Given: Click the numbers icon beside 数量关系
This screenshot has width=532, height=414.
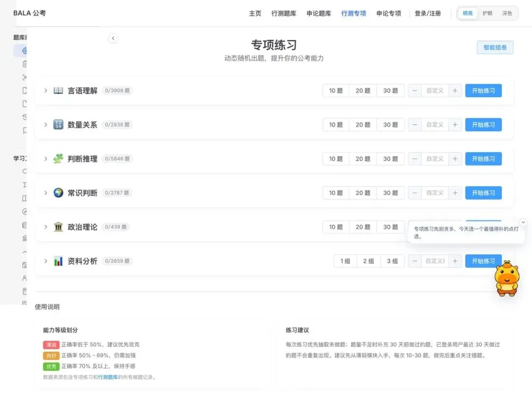Looking at the screenshot, I should pyautogui.click(x=58, y=125).
